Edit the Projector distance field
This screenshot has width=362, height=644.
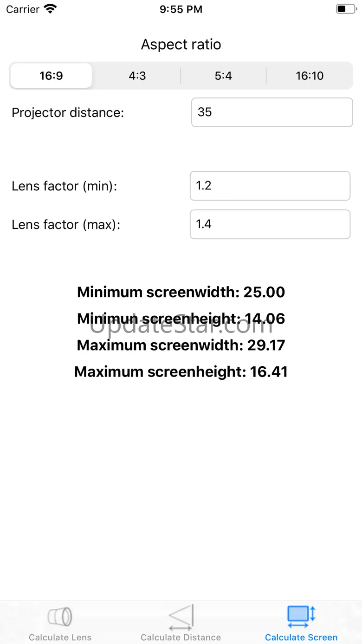tap(272, 112)
